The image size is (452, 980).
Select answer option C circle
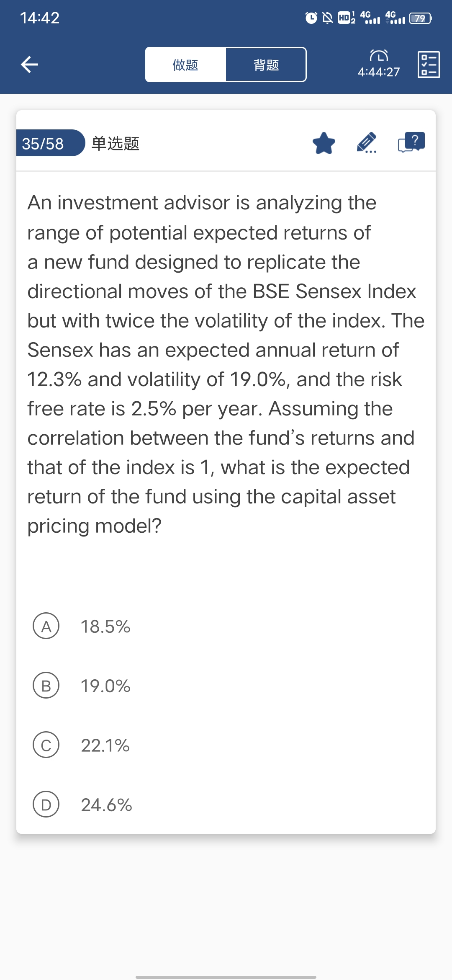46,745
